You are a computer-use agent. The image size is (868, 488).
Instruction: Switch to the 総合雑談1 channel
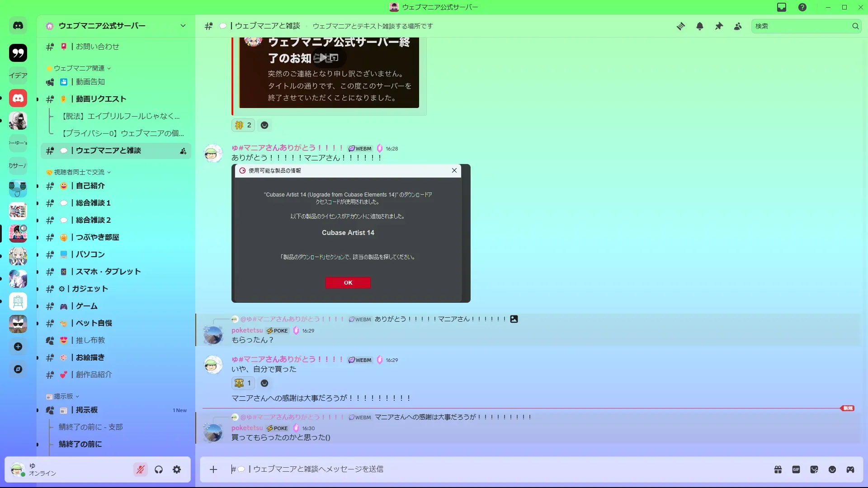(93, 203)
